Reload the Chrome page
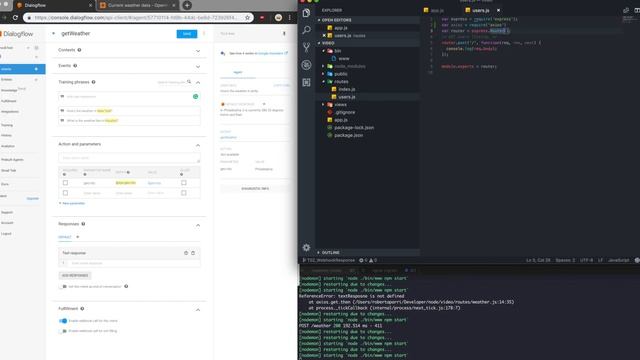The image size is (640, 360). (15, 18)
